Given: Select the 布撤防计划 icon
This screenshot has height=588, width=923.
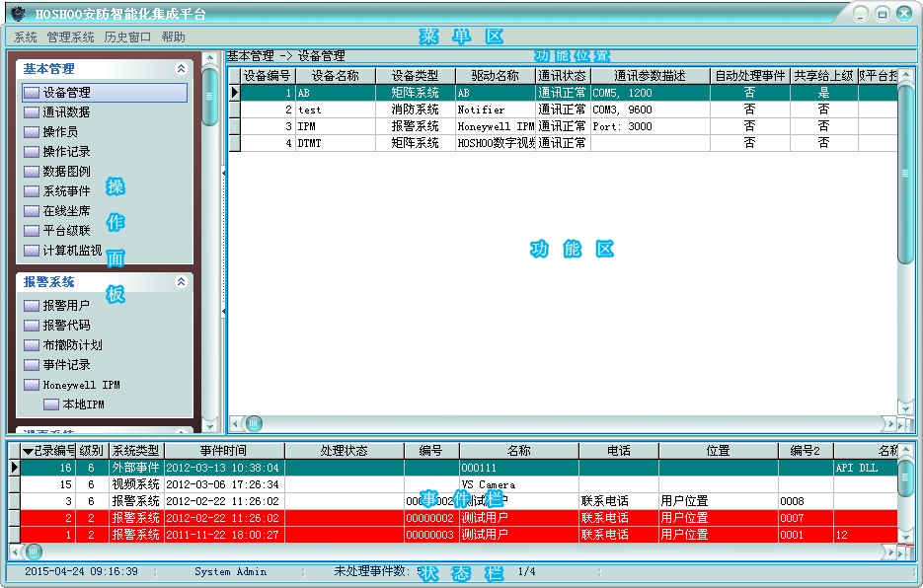Looking at the screenshot, I should coord(32,345).
